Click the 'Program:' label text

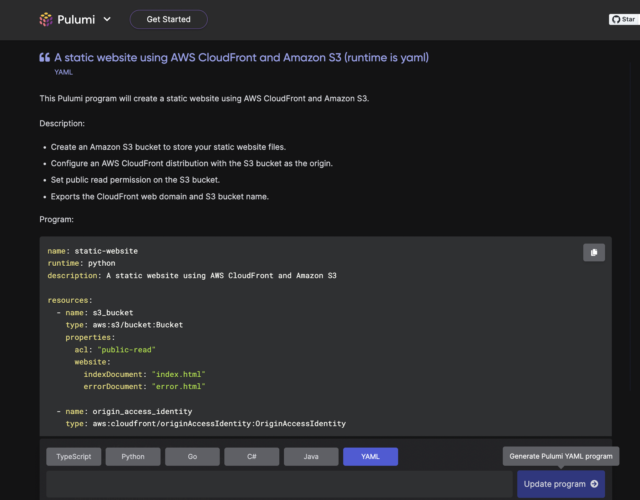pyautogui.click(x=56, y=220)
